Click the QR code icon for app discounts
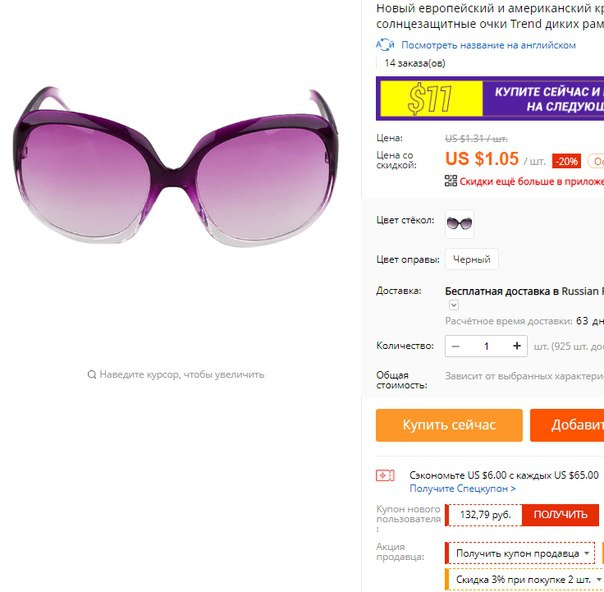 (451, 181)
